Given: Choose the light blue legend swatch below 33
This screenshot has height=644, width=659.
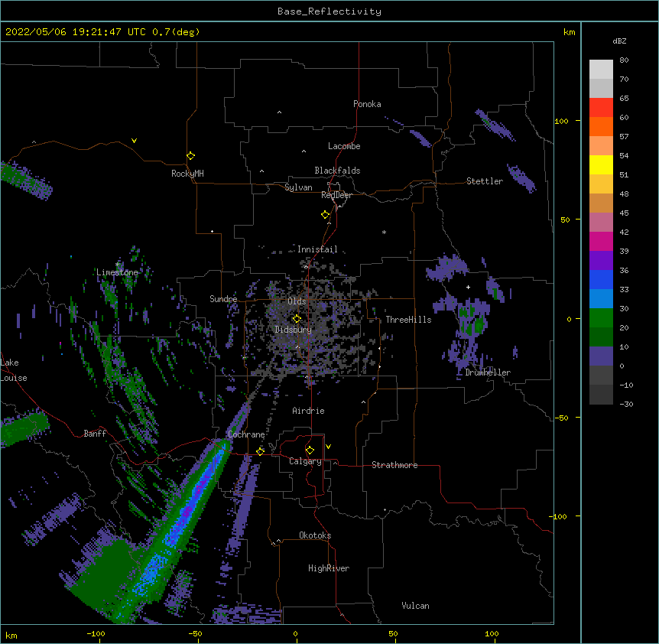Looking at the screenshot, I should [x=601, y=299].
